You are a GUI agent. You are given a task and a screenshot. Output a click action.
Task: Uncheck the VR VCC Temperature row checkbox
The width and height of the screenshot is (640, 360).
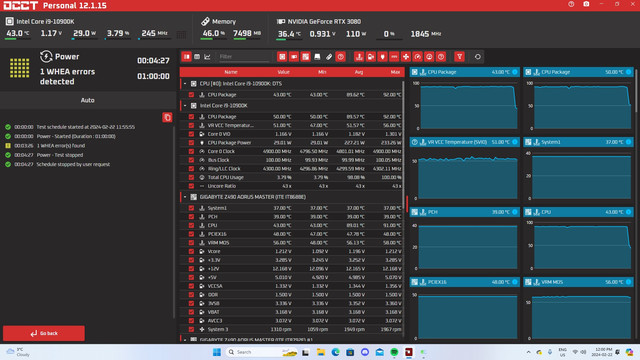(x=191, y=125)
